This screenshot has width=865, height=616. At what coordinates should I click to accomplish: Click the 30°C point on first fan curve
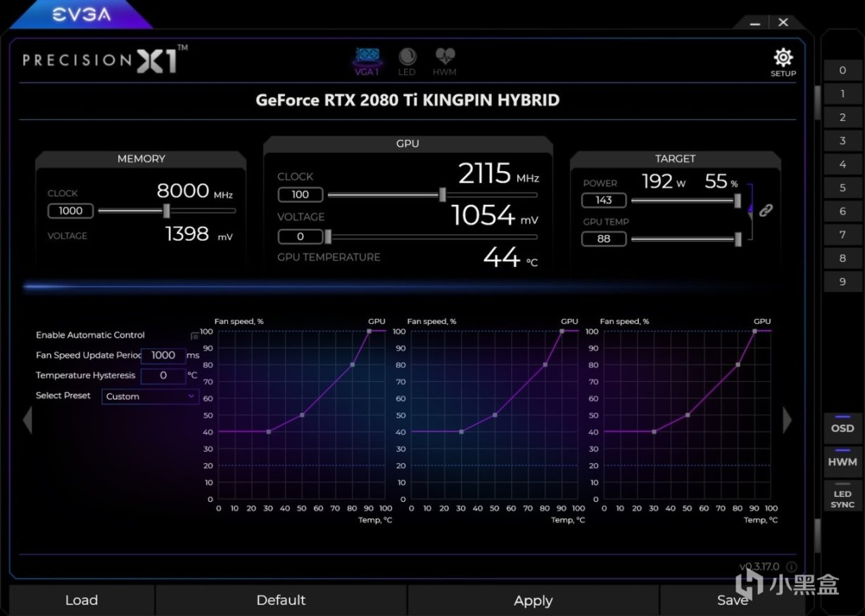tap(268, 432)
